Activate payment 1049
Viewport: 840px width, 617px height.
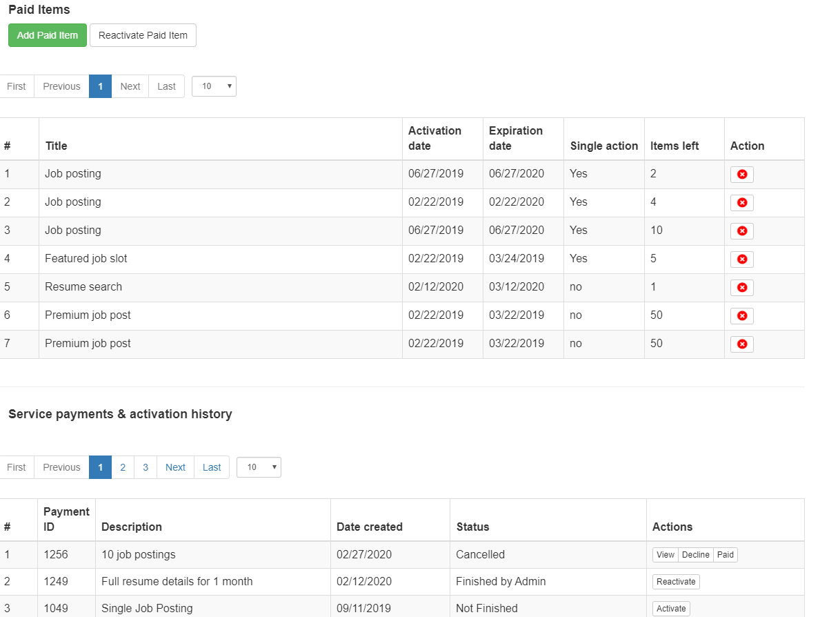(x=671, y=609)
